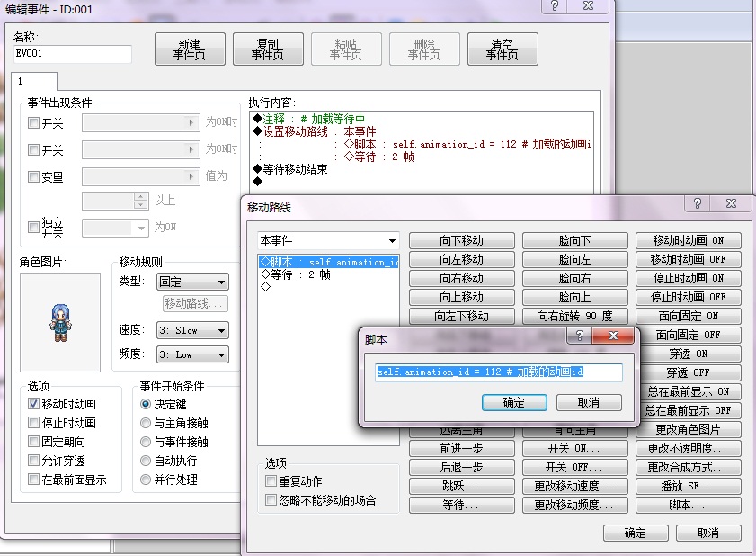This screenshot has width=756, height=556.
Task: Close the 脚本 script dialog
Action: [613, 336]
